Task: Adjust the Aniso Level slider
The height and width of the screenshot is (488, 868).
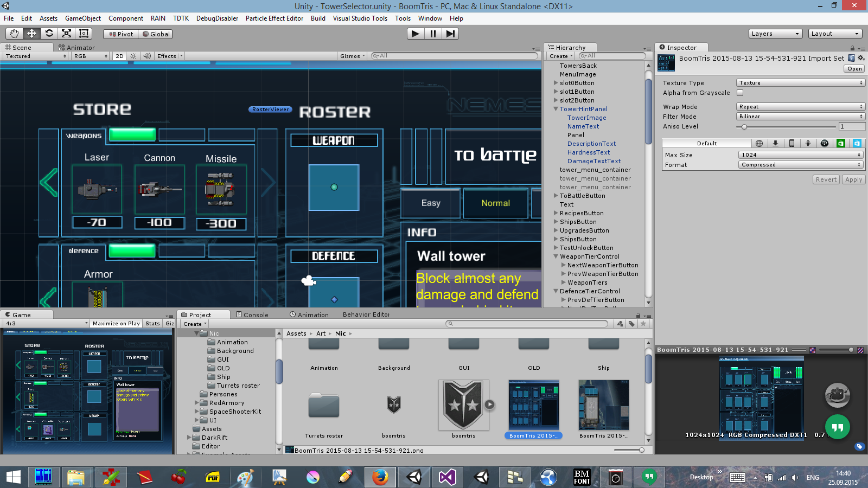Action: pyautogui.click(x=786, y=126)
